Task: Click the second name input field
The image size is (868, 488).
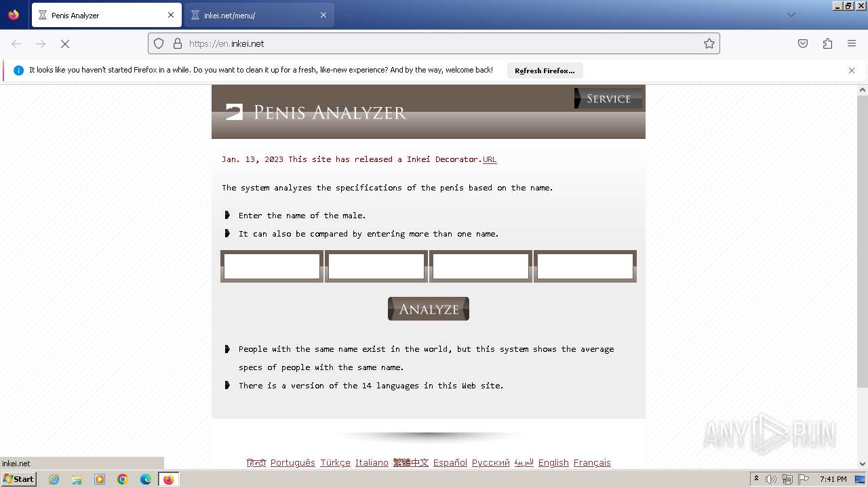Action: pyautogui.click(x=376, y=266)
